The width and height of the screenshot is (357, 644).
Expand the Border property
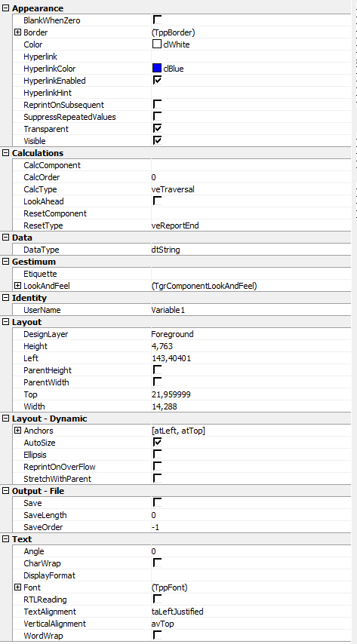click(x=17, y=32)
